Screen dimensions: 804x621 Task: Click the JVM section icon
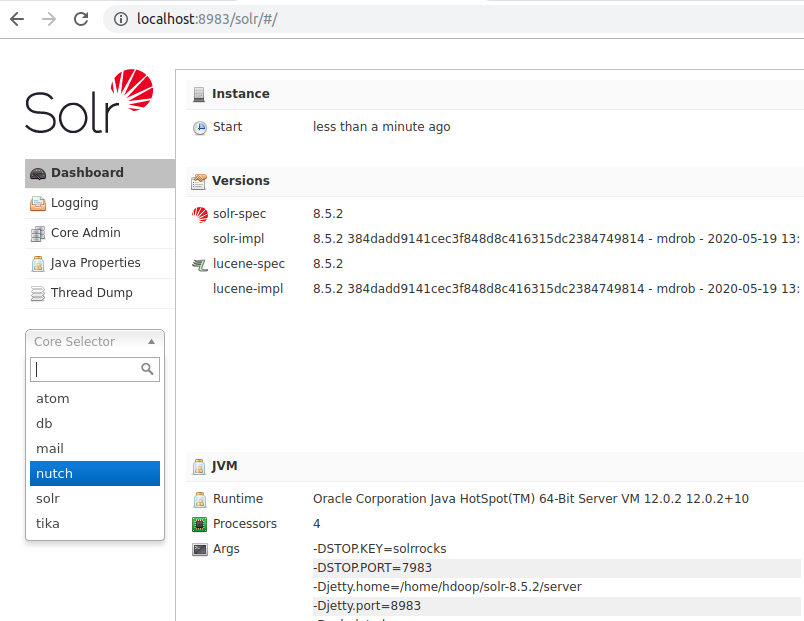point(199,466)
